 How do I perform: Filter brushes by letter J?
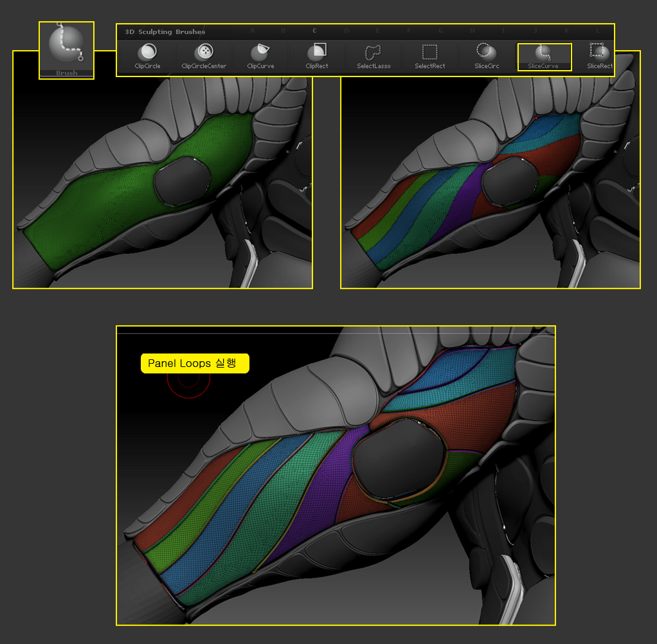(535, 31)
